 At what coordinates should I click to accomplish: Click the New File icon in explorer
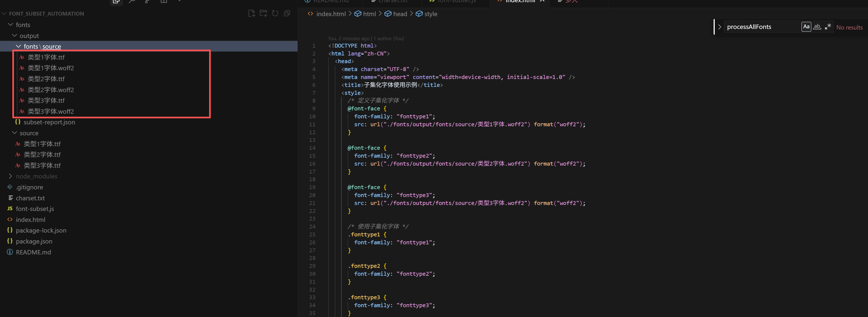[251, 13]
